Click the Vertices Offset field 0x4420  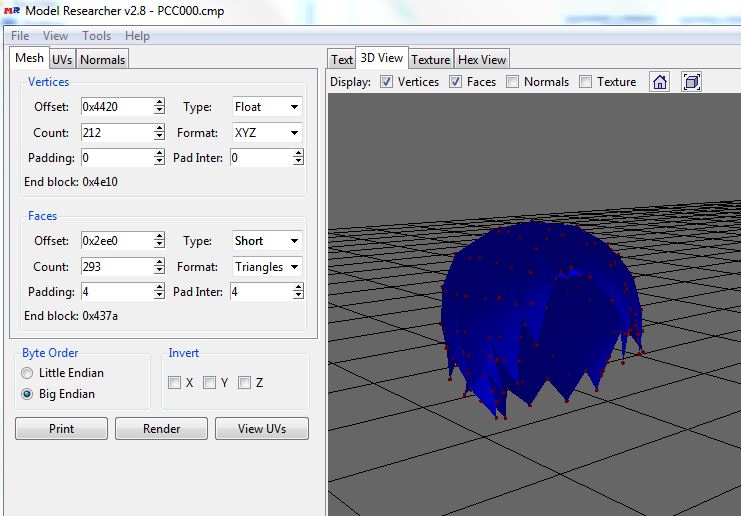click(117, 107)
